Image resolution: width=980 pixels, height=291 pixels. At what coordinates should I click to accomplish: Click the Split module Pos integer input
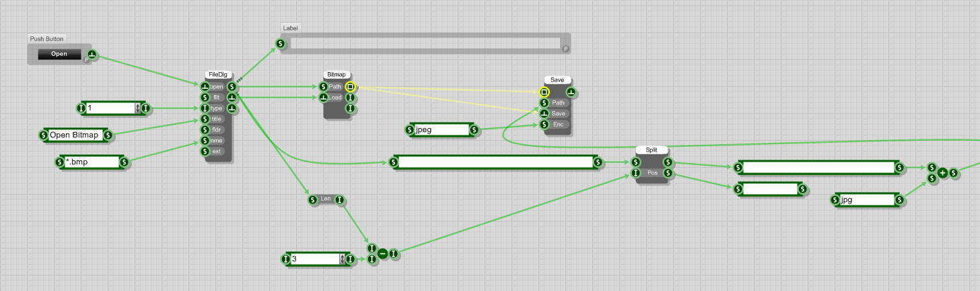coord(636,173)
